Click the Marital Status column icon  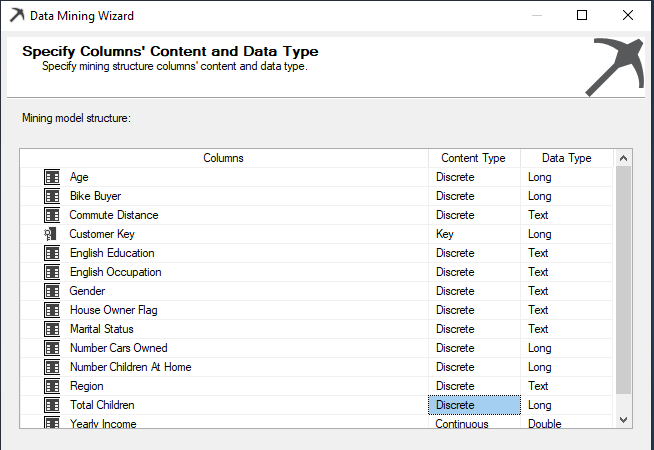click(x=52, y=329)
